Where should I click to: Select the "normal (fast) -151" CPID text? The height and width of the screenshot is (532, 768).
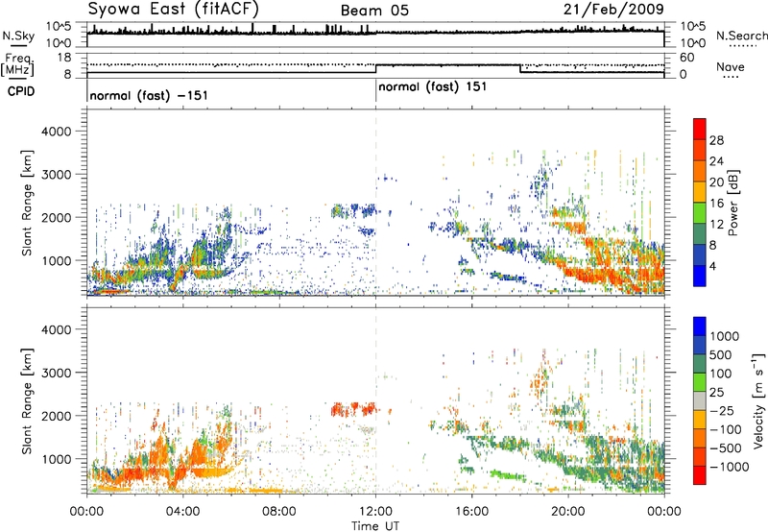(x=149, y=95)
